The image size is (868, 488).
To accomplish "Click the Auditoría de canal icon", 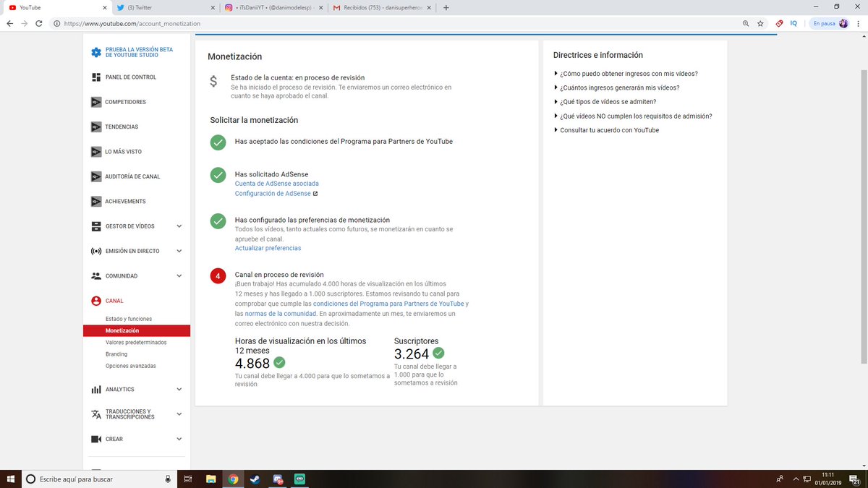I will (96, 176).
